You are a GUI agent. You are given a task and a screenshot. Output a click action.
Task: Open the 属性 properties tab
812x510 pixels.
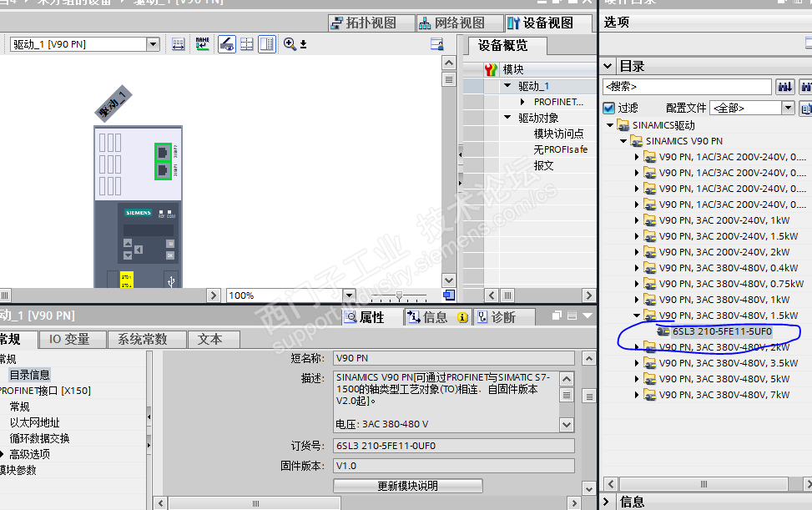(x=372, y=317)
